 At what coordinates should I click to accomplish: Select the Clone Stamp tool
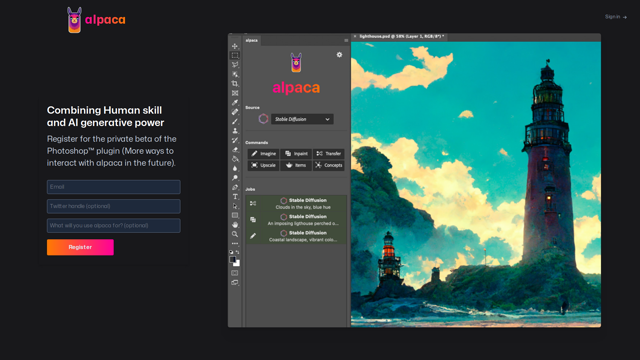coord(235,131)
